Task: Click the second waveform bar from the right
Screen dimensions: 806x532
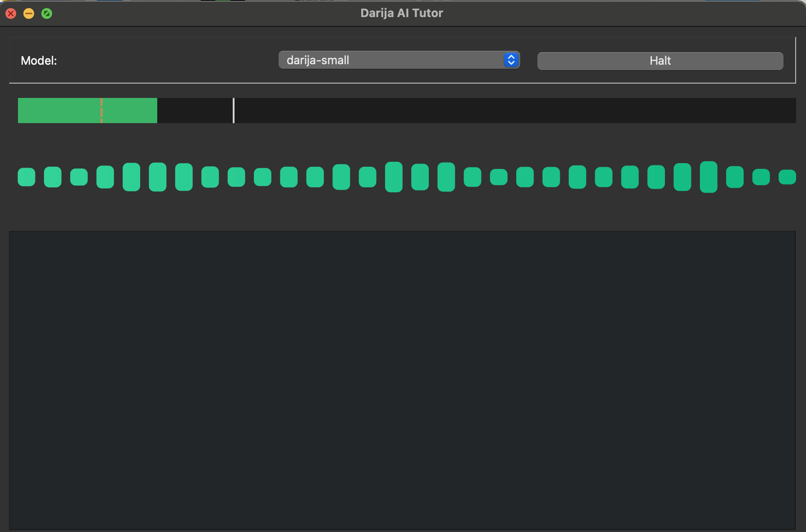Action: [x=761, y=177]
